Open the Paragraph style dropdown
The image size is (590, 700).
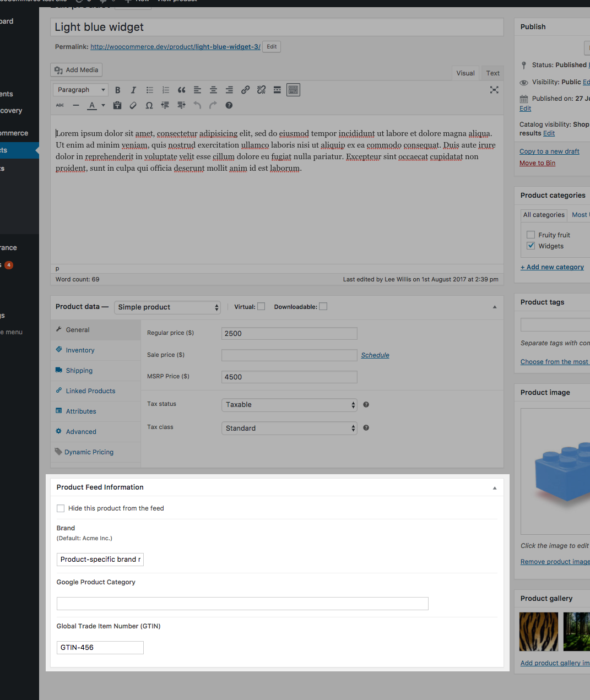coord(80,90)
